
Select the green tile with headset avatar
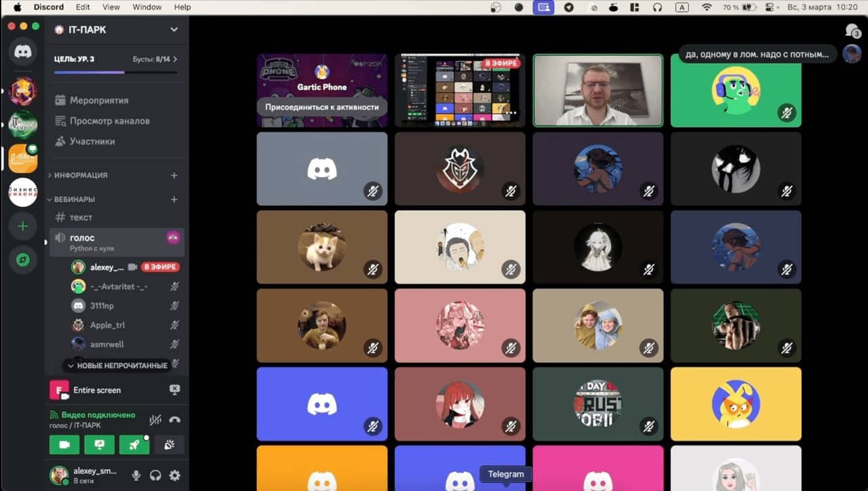click(x=736, y=90)
